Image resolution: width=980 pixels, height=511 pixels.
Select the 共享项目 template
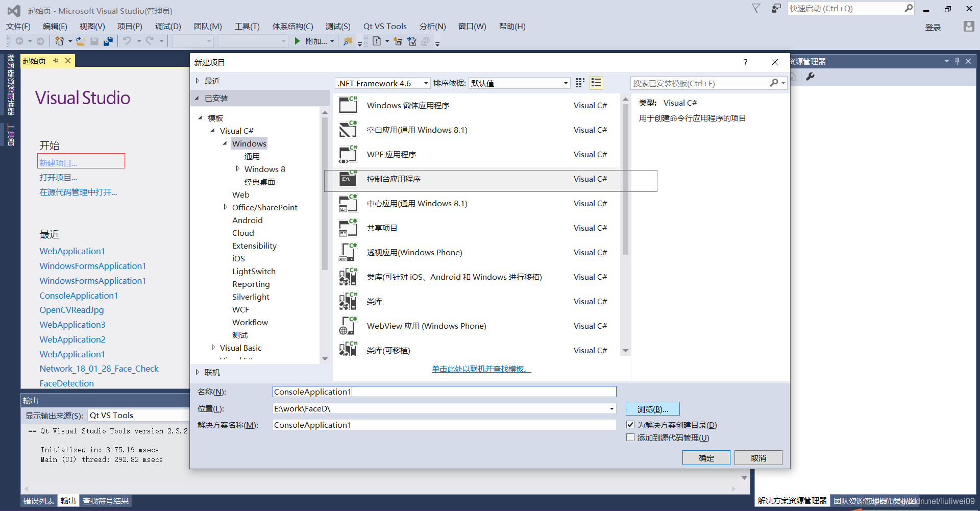(x=477, y=228)
